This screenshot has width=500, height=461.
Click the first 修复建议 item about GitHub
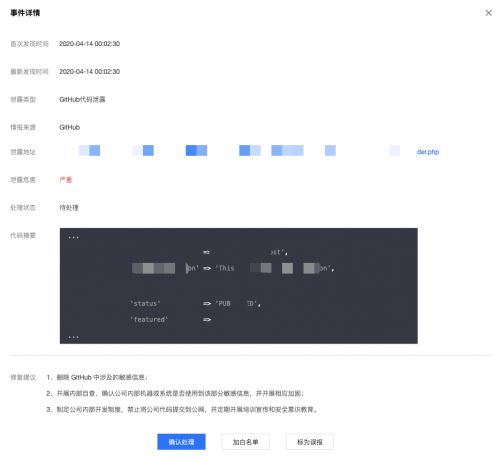(97, 377)
